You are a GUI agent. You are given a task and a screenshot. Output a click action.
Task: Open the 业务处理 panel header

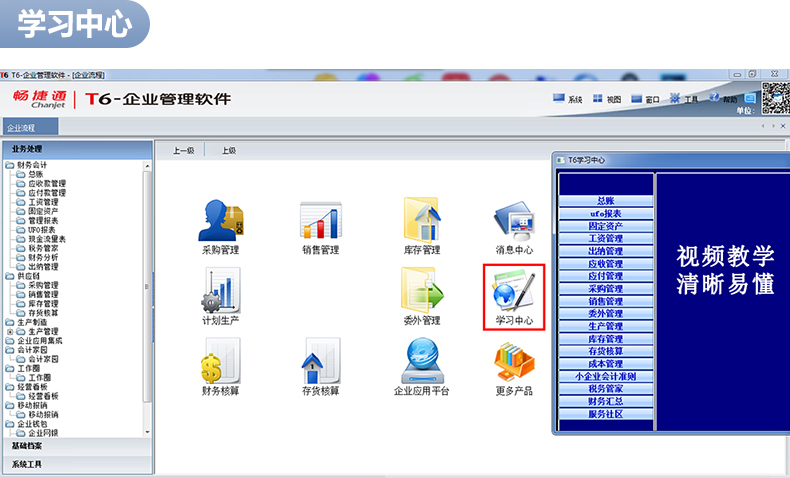click(77, 149)
